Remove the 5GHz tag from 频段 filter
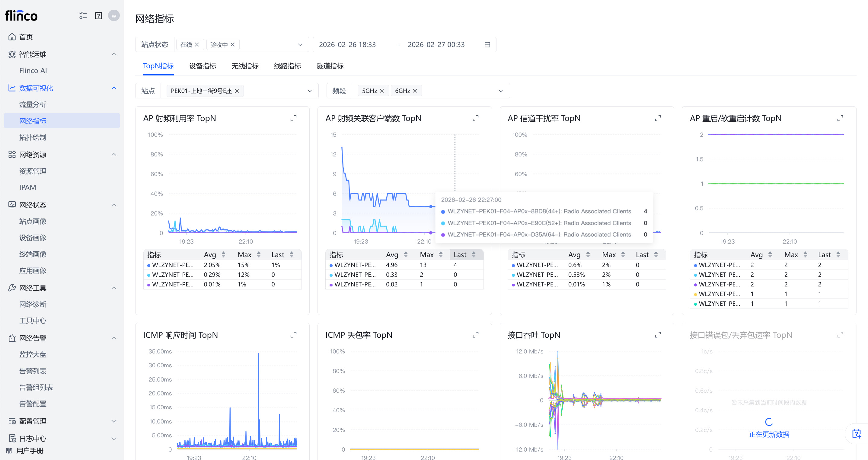 click(x=382, y=91)
